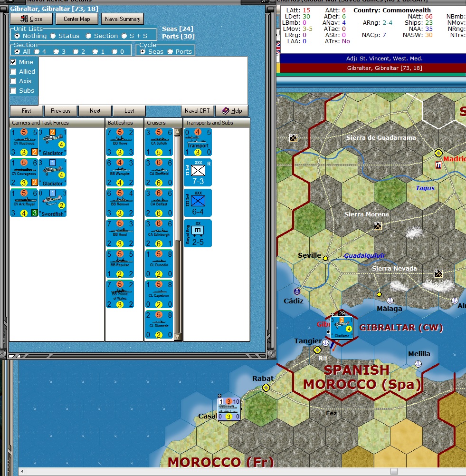Select the CA Sheffield cruiser counter
The width and height of the screenshot is (466, 476).
[159, 173]
